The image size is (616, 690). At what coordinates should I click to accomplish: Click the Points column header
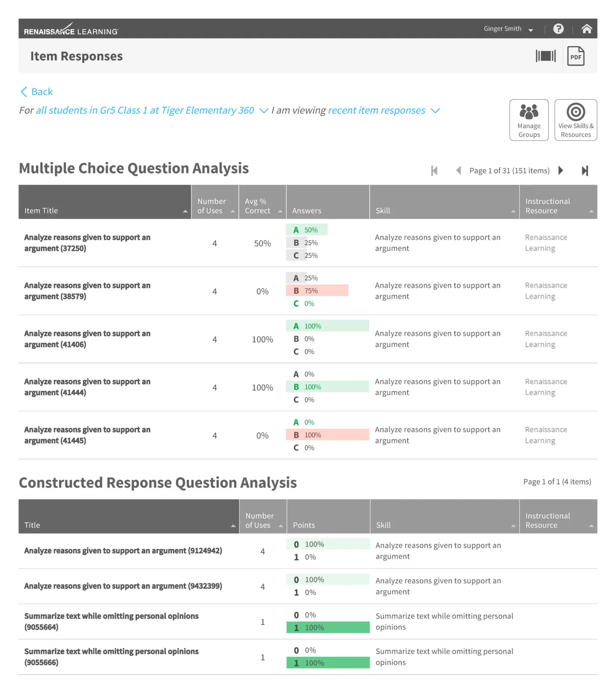click(x=328, y=517)
